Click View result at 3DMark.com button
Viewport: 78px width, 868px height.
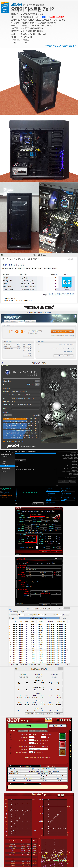click(x=62, y=331)
